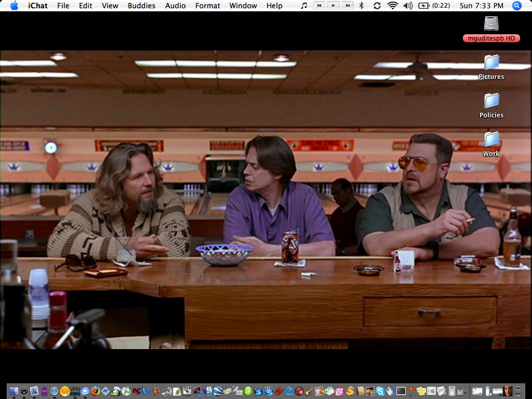Open Dashboard from the Dock
The height and width of the screenshot is (399, 532).
click(24, 391)
